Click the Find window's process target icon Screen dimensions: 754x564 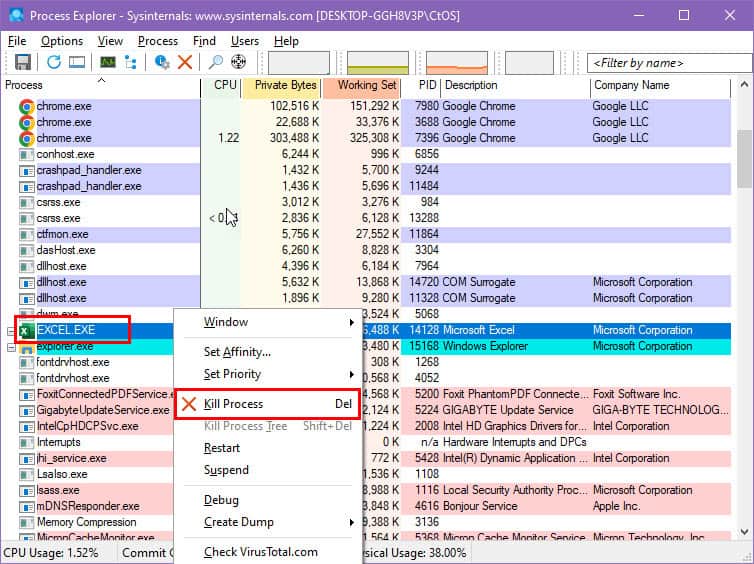[239, 62]
